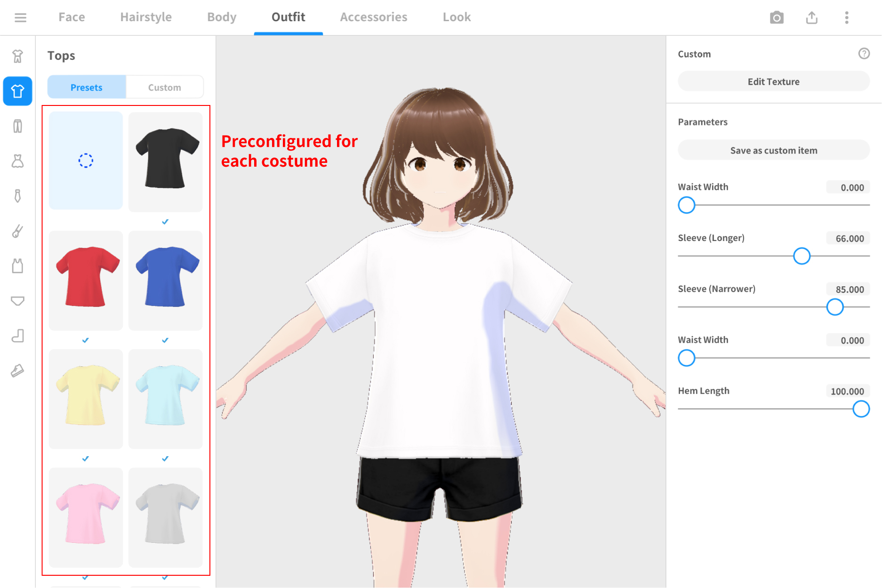
Task: Open the dress category icon
Action: pyautogui.click(x=17, y=161)
